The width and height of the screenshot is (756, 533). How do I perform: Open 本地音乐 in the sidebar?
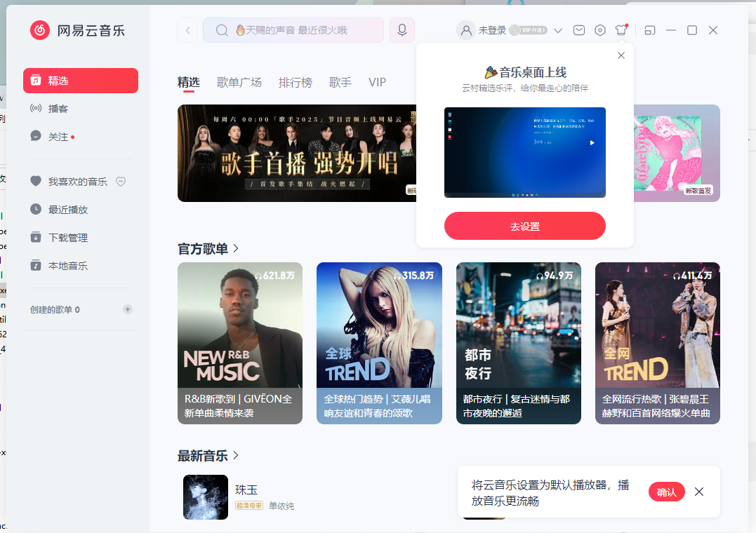81,265
